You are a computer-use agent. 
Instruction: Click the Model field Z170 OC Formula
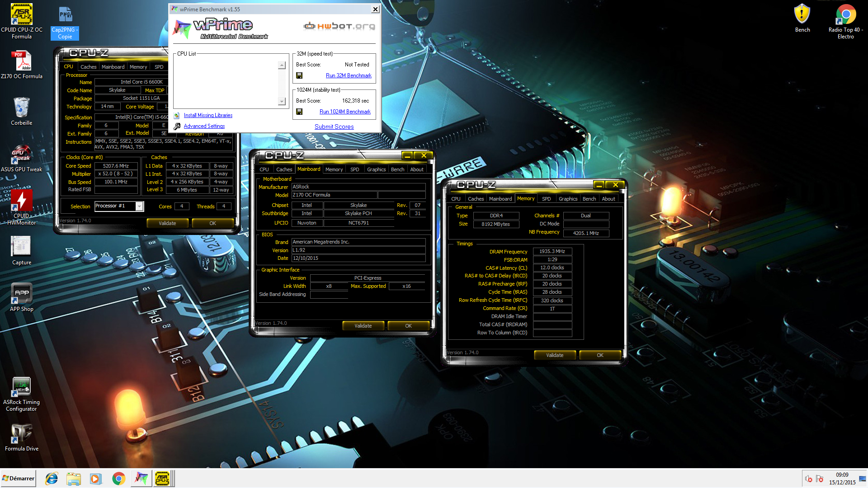tap(335, 195)
